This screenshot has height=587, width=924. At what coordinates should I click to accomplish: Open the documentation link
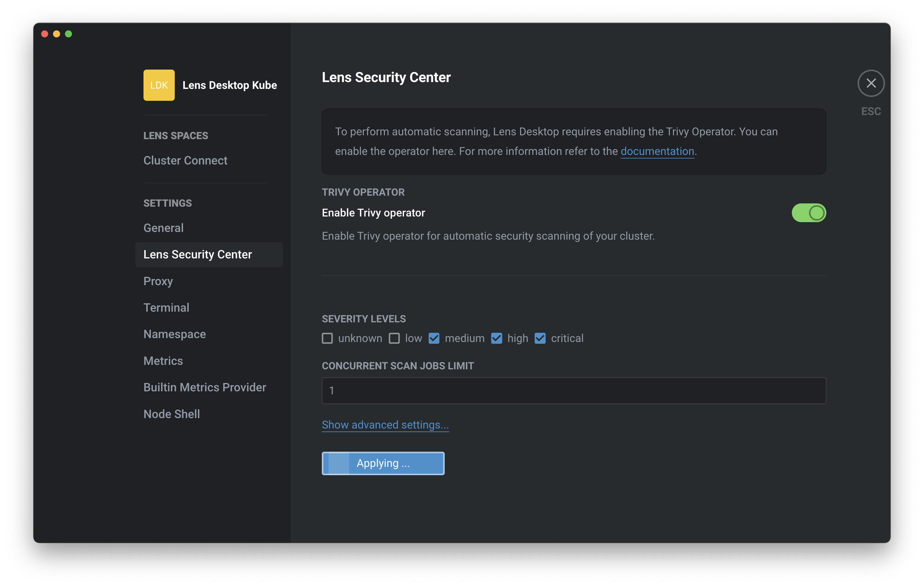(x=657, y=151)
